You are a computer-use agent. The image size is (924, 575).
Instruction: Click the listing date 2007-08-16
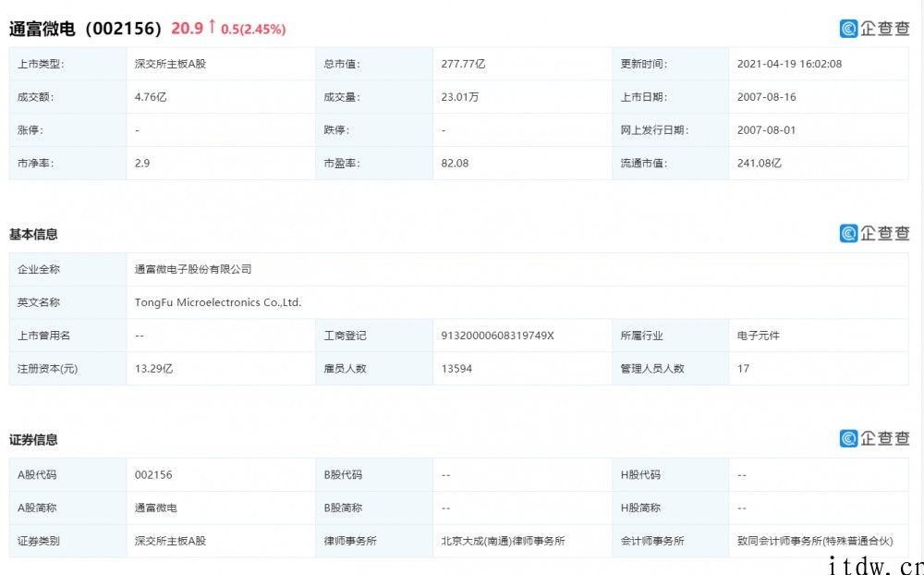point(766,97)
